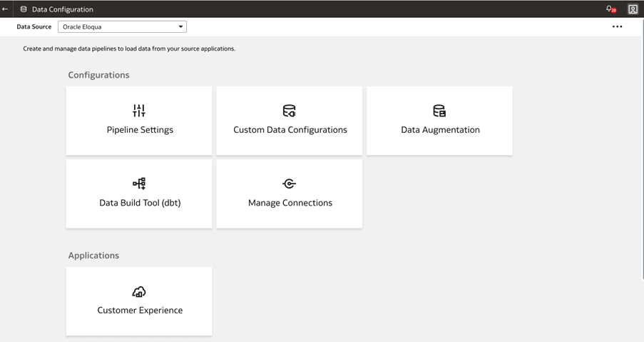
Task: Open the notifications bell
Action: point(610,9)
